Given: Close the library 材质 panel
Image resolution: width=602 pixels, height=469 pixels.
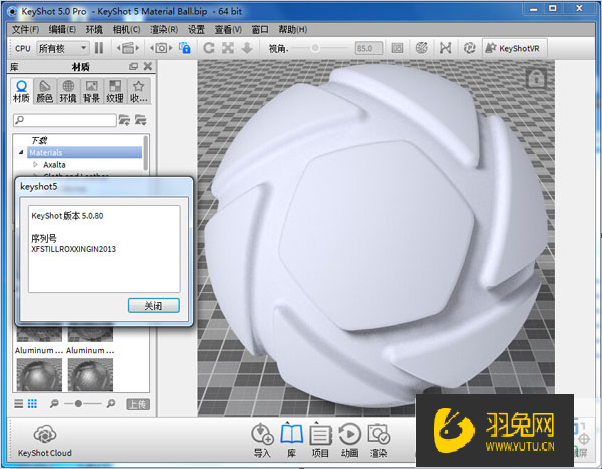Looking at the screenshot, I should coord(148,66).
